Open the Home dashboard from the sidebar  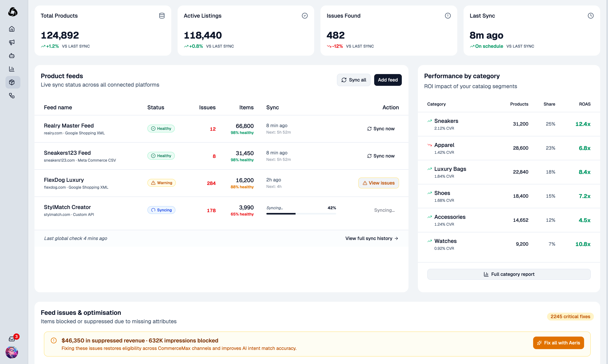[x=12, y=29]
